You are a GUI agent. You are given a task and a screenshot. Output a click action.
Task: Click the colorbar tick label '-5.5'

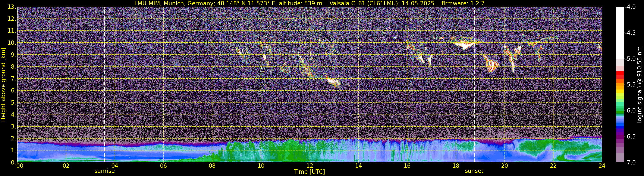tap(630, 85)
